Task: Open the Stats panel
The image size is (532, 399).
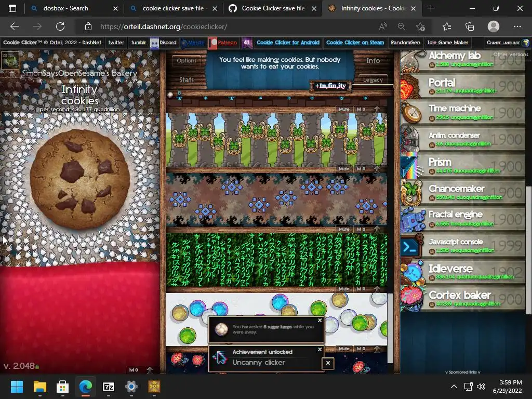Action: [187, 79]
